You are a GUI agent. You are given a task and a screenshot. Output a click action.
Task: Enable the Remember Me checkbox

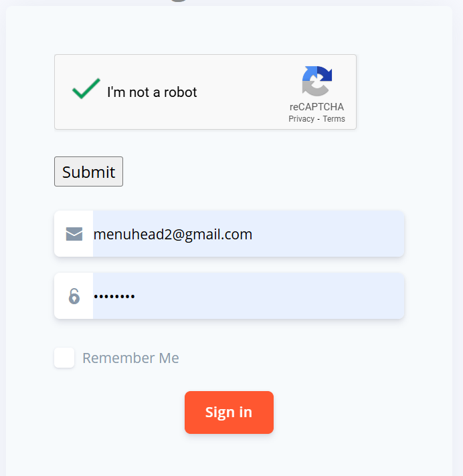click(64, 358)
